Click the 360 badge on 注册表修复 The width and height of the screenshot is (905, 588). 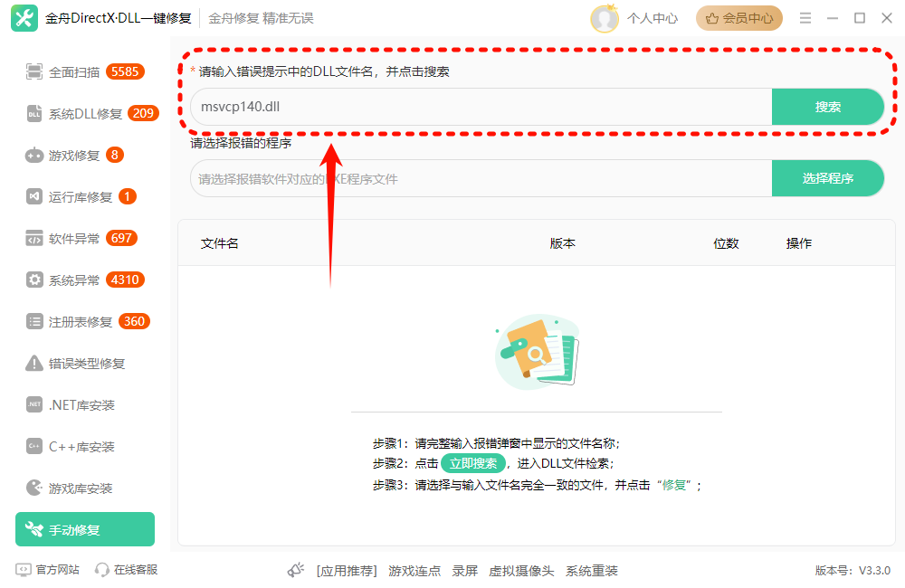pyautogui.click(x=134, y=321)
